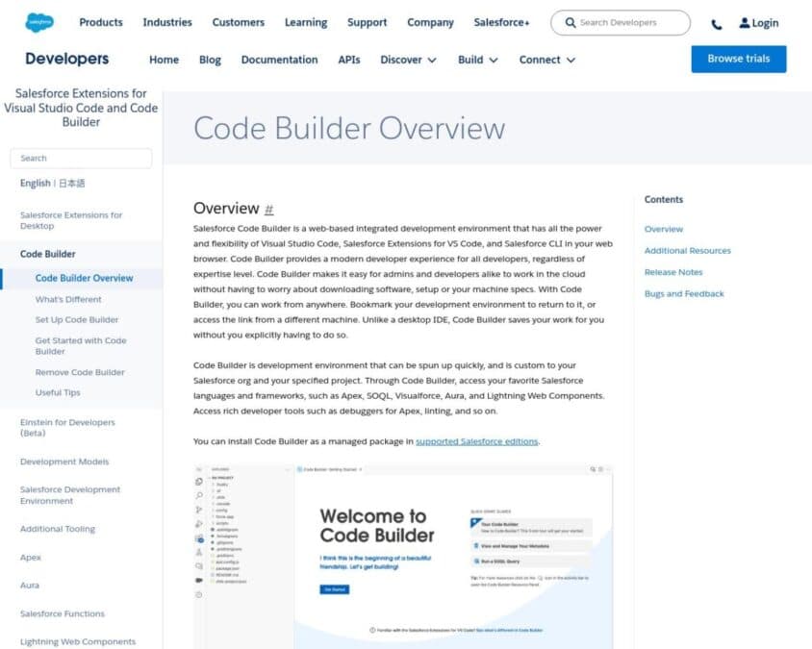Open the Salesforce+ menu item
Screen dimensions: 812x649
tap(501, 22)
